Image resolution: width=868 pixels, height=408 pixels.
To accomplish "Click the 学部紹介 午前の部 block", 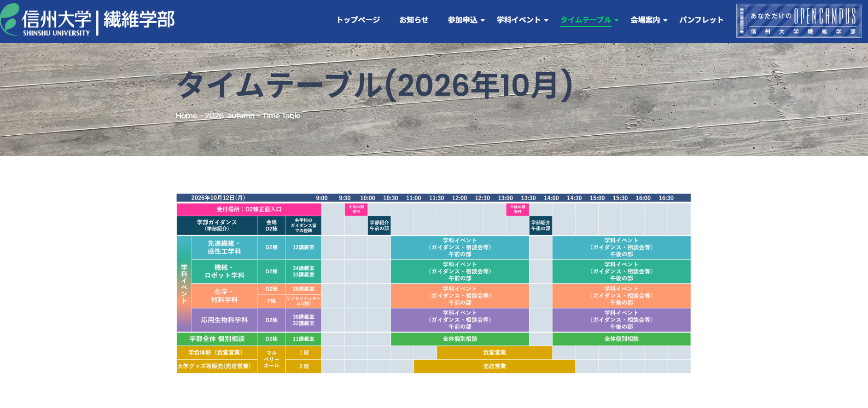I will pyautogui.click(x=379, y=225).
